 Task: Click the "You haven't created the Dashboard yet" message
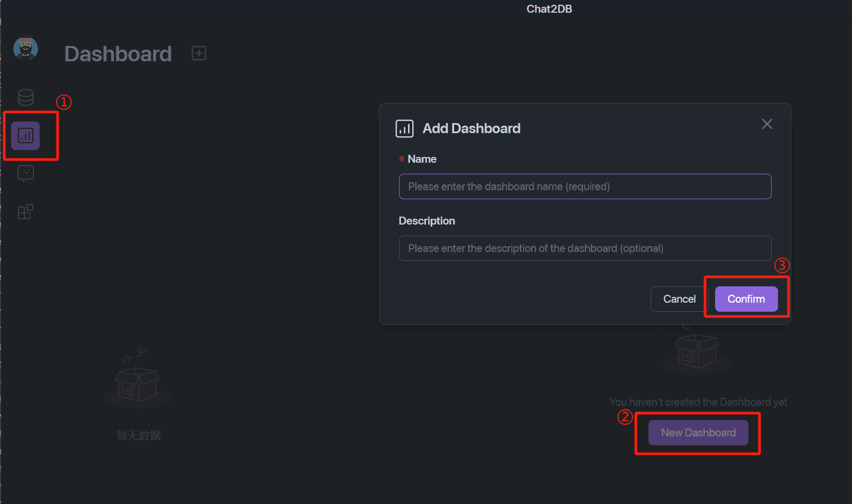(698, 402)
